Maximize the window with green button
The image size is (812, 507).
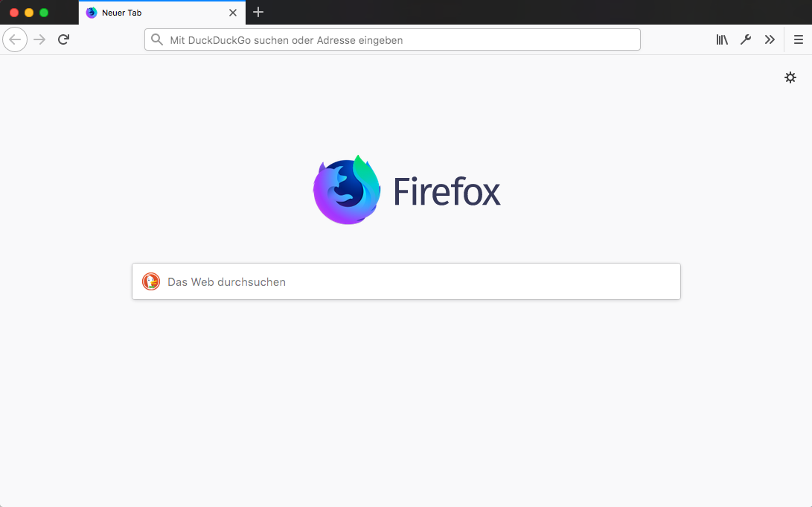click(44, 13)
